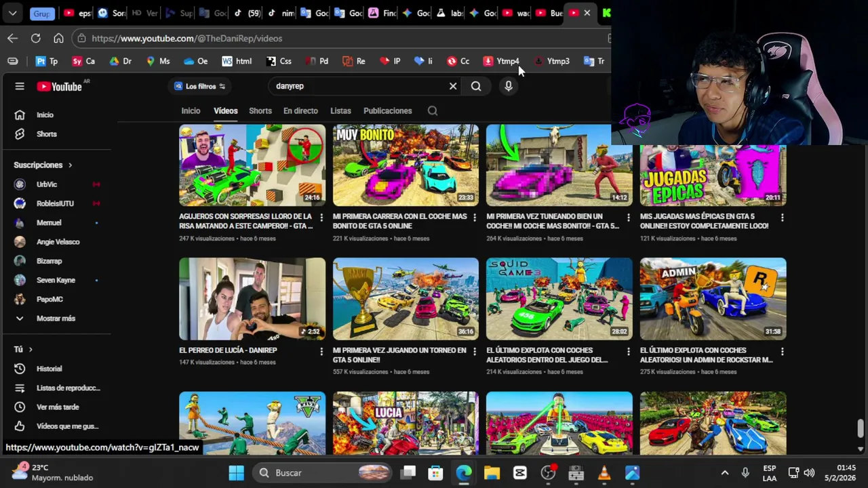Open the Ytmp3 bookmark
This screenshot has height=488, width=868.
point(552,61)
